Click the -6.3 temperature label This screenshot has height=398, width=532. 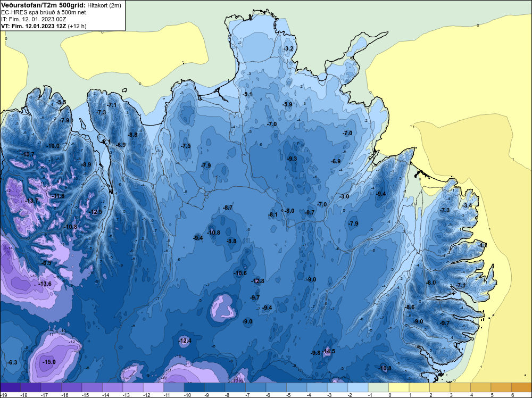click(12, 362)
